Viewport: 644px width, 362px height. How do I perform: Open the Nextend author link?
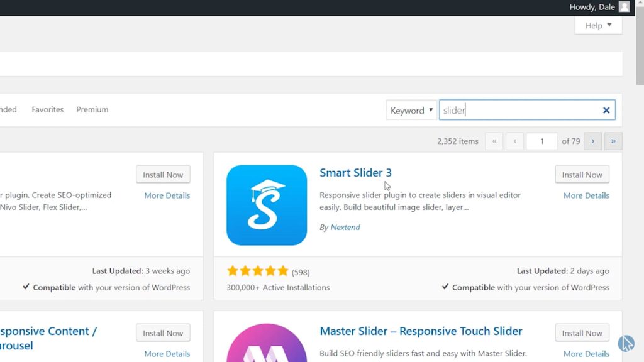point(345,227)
